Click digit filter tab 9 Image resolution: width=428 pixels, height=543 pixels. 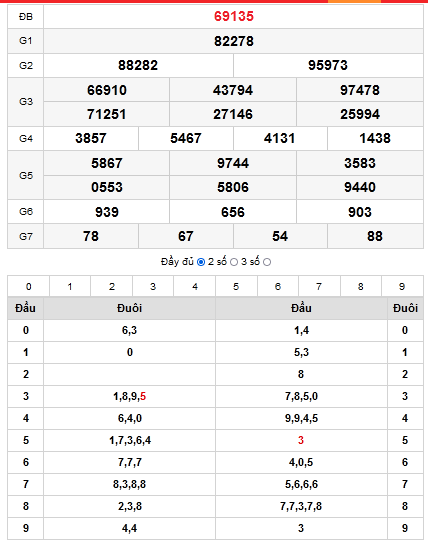pos(402,286)
